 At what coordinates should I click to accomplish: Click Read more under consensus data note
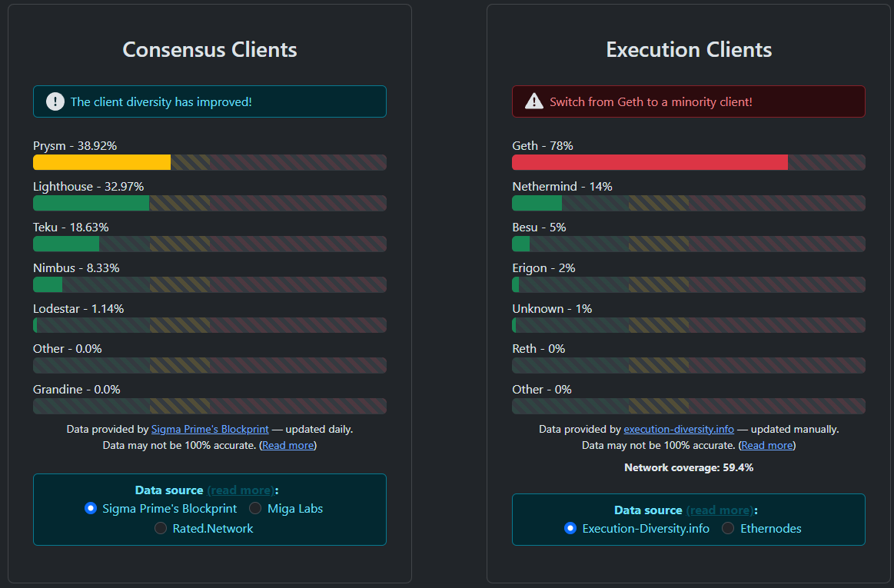[287, 445]
